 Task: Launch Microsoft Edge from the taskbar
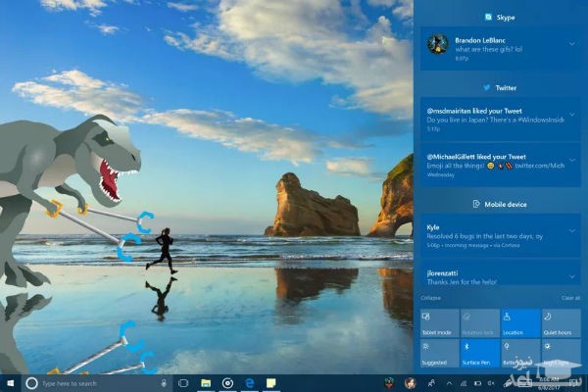[x=250, y=383]
